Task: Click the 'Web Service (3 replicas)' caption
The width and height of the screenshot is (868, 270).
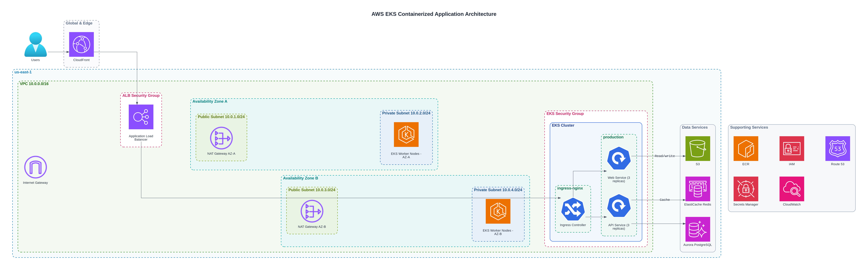Action: (x=619, y=180)
